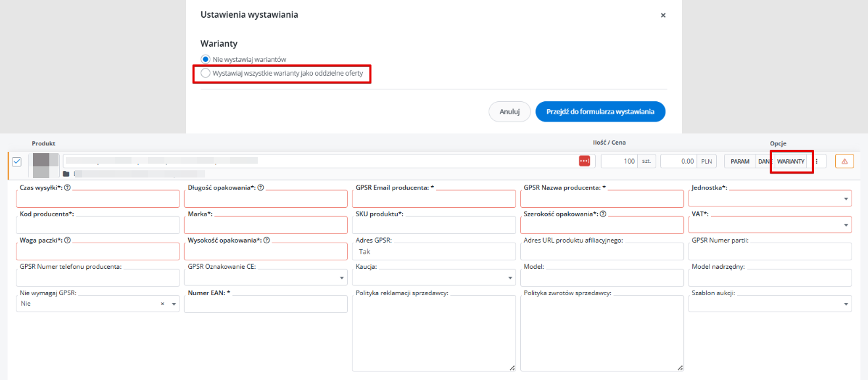Open the vertical three-dots options menu
868x380 pixels.
[x=816, y=161]
